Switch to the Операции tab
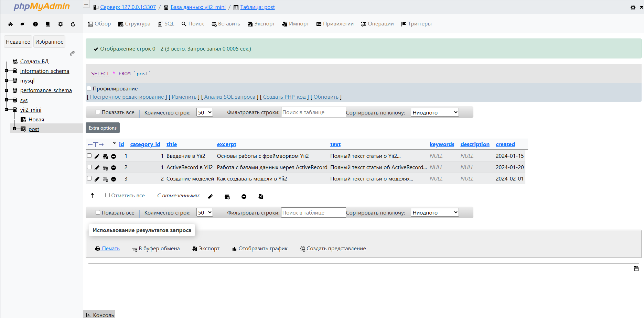 377,24
